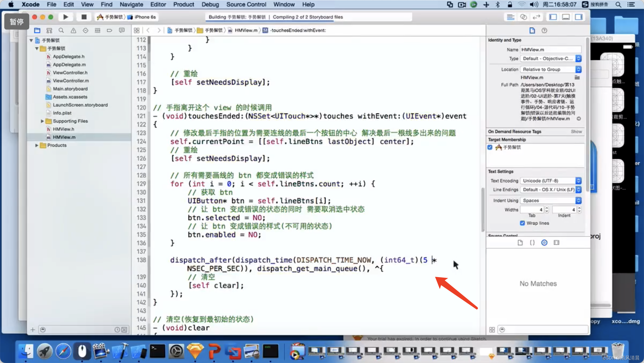The height and width of the screenshot is (363, 644).
Task: Expand the Products group
Action: pyautogui.click(x=37, y=145)
